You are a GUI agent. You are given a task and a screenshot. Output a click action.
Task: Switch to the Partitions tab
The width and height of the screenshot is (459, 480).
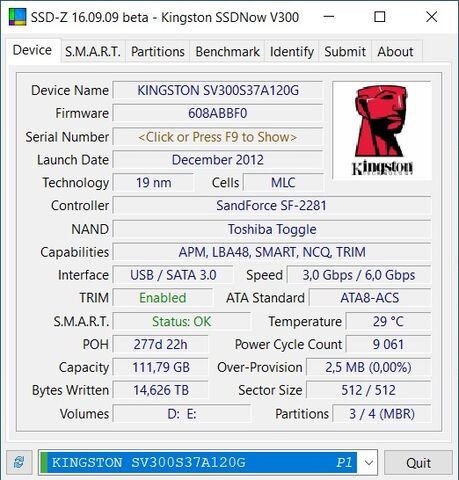coord(158,52)
